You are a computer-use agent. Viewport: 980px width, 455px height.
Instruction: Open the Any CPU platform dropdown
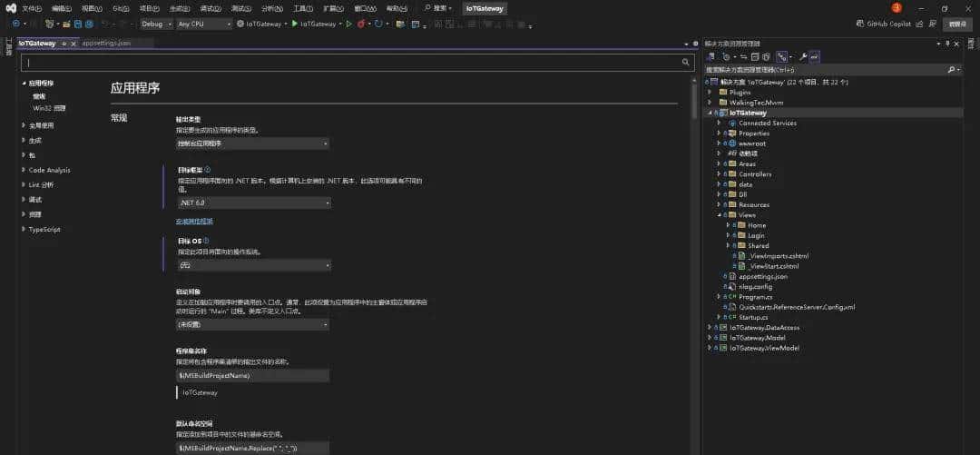click(204, 24)
